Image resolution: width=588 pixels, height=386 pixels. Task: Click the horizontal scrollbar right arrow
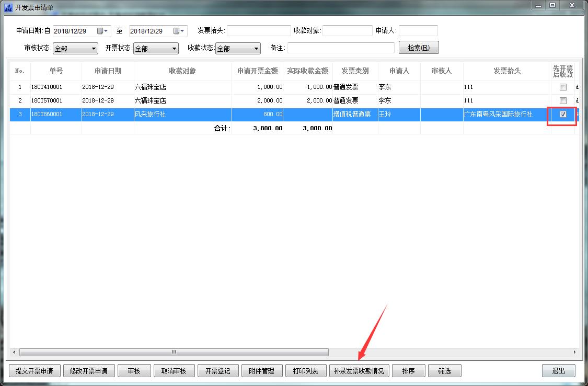pyautogui.click(x=574, y=353)
